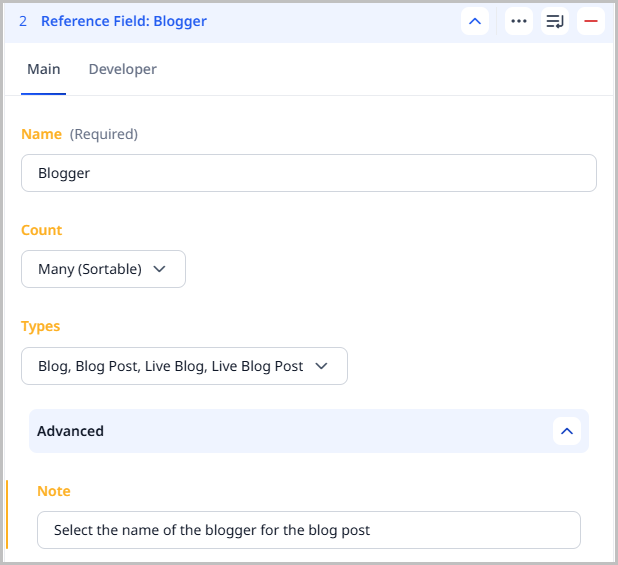Click into the Note text field
618x565 pixels.
click(308, 530)
